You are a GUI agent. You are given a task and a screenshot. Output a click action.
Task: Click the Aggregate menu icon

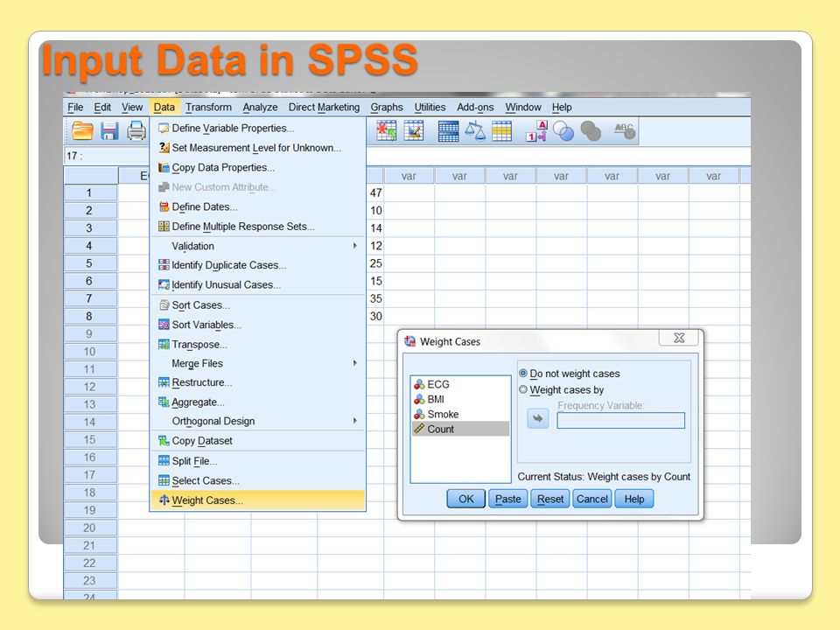[x=164, y=402]
